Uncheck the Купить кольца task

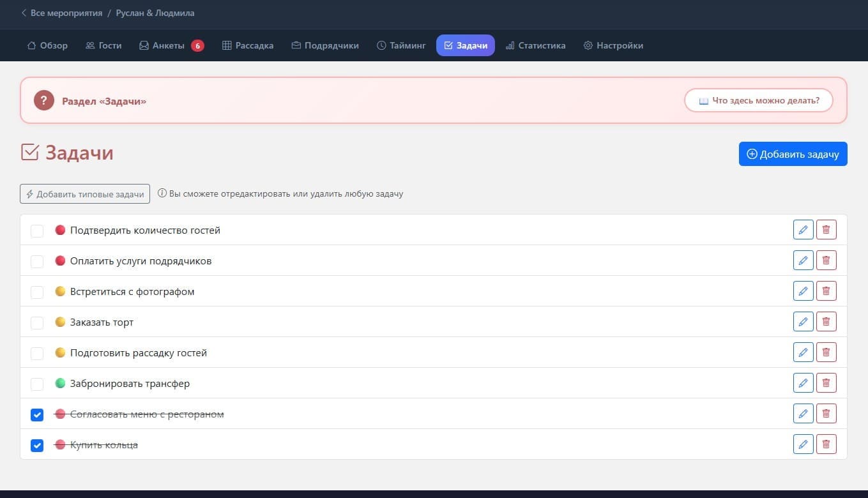tap(37, 445)
